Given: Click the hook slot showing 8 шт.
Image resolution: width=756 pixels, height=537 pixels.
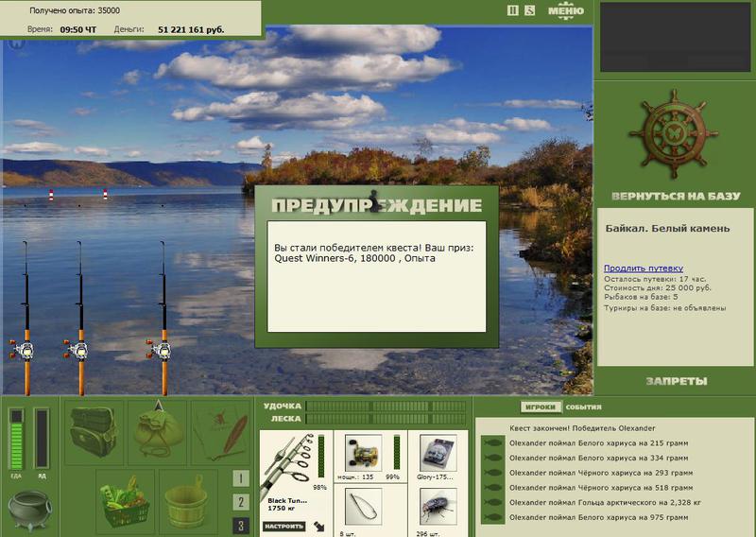Looking at the screenshot, I should [x=363, y=507].
